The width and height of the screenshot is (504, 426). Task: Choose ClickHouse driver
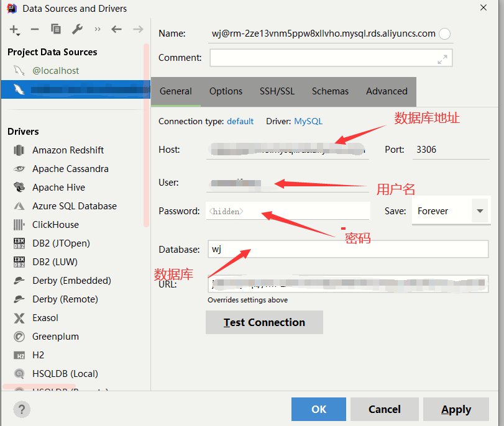click(x=55, y=225)
